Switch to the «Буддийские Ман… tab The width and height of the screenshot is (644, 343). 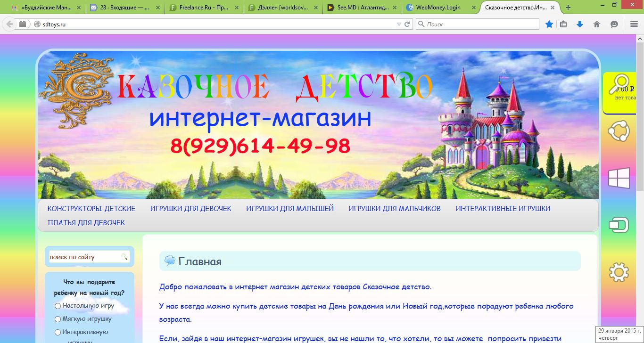tap(45, 8)
